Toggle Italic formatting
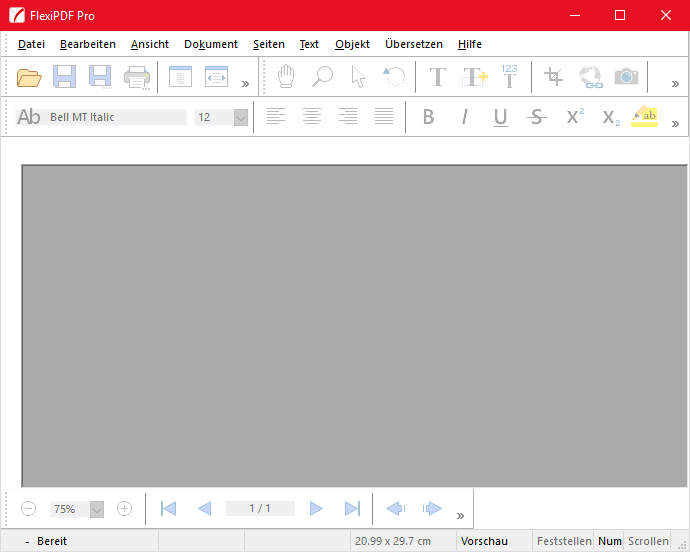Image resolution: width=690 pixels, height=552 pixels. 464,117
